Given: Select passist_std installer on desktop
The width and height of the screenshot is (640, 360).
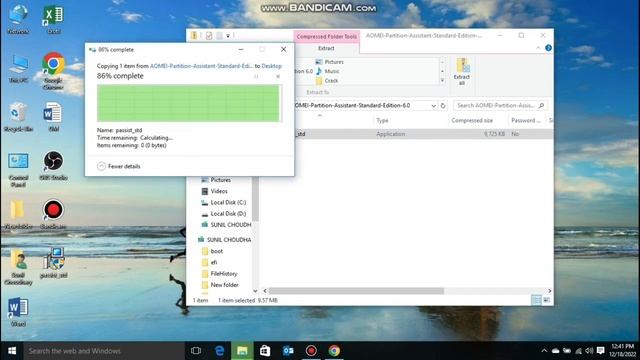Looking at the screenshot, I should (x=53, y=263).
